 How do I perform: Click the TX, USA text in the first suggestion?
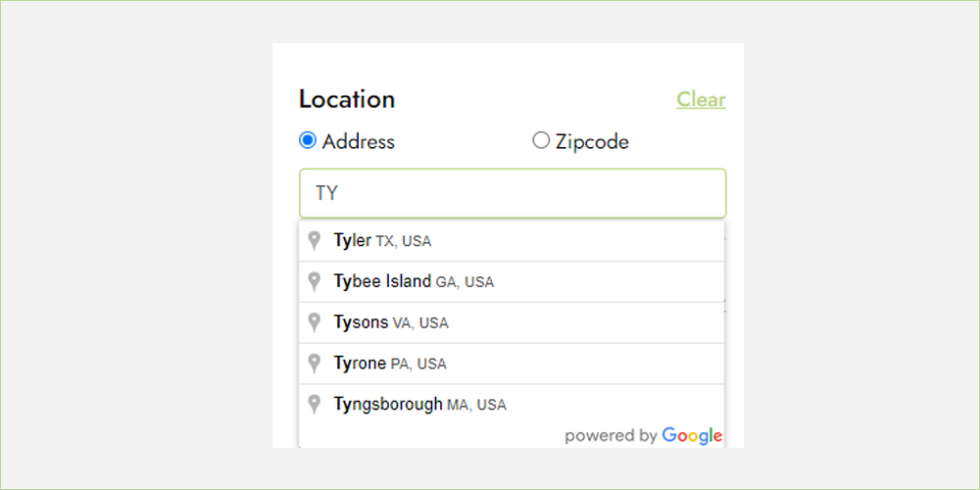pyautogui.click(x=403, y=241)
